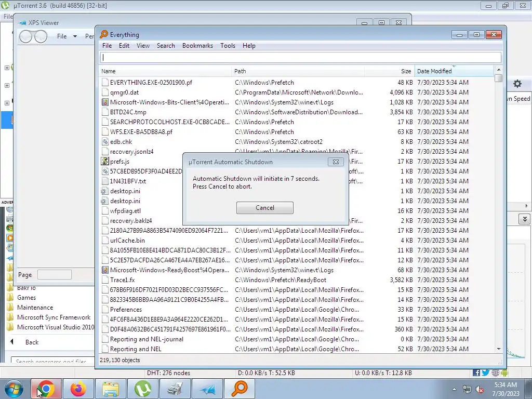The height and width of the screenshot is (399, 532).
Task: Click Everything results scrollbar up arrow
Action: click(498, 70)
